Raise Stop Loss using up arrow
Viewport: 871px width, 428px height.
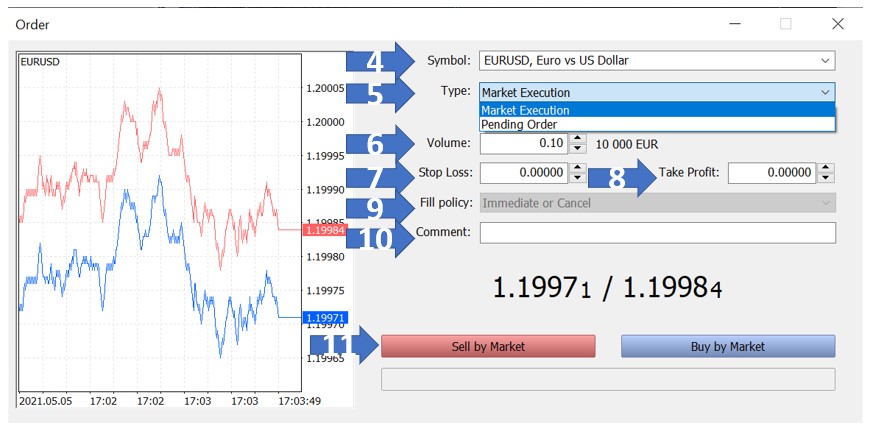(x=577, y=168)
